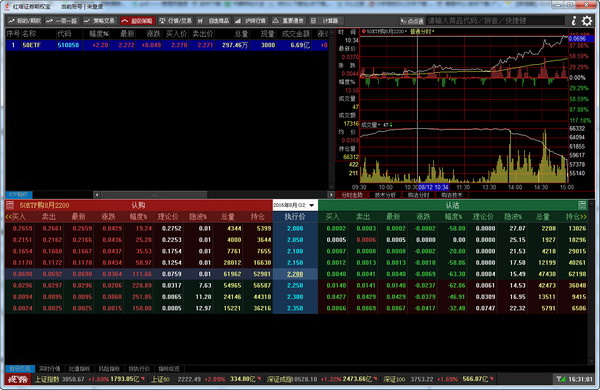Switch to the third chart tab 购沽分时
This screenshot has height=390, width=600.
[x=418, y=195]
